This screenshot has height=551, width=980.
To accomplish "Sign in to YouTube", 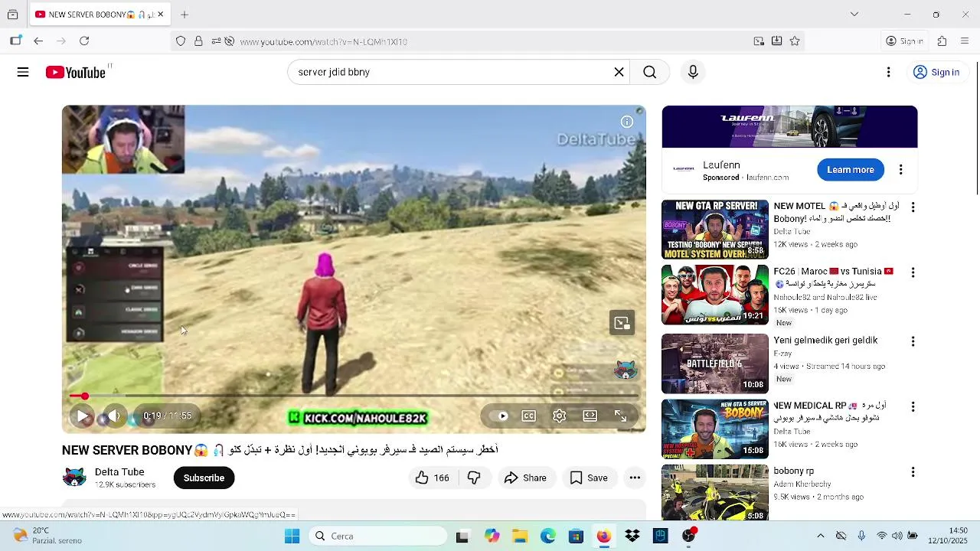I will (937, 72).
